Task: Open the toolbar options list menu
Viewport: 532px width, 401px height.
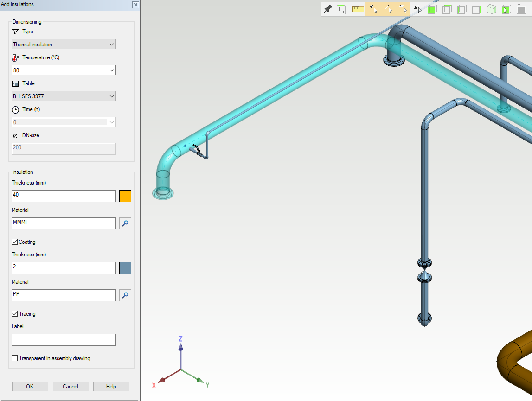Action: point(521,9)
